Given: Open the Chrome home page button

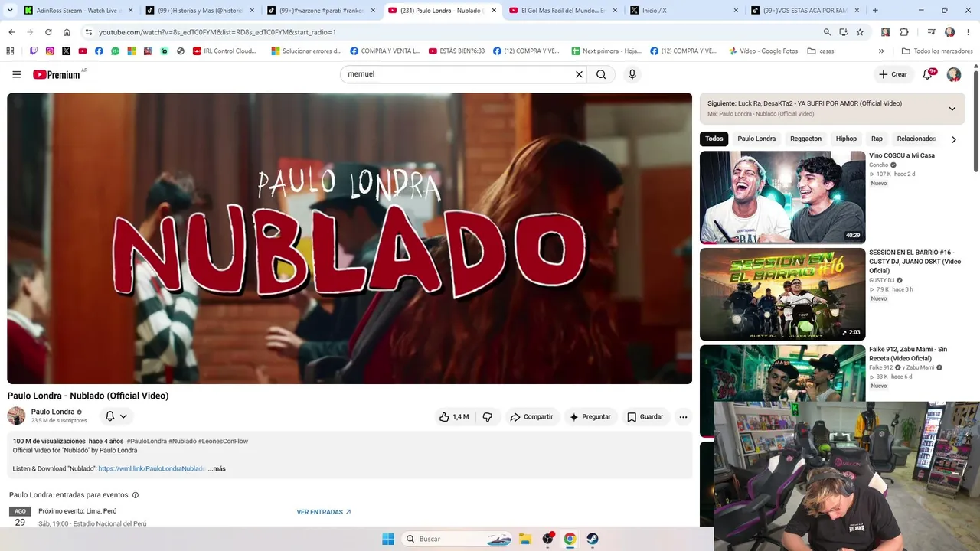Looking at the screenshot, I should 67,32.
